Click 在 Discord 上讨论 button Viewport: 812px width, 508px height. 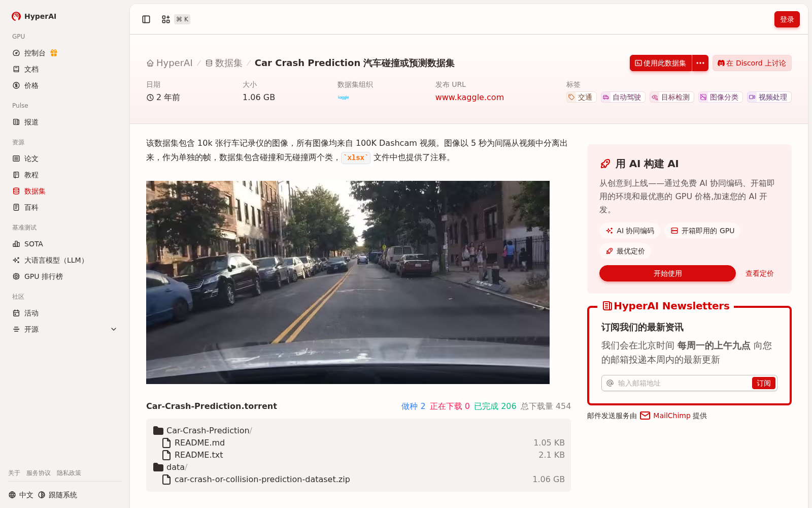click(x=752, y=63)
